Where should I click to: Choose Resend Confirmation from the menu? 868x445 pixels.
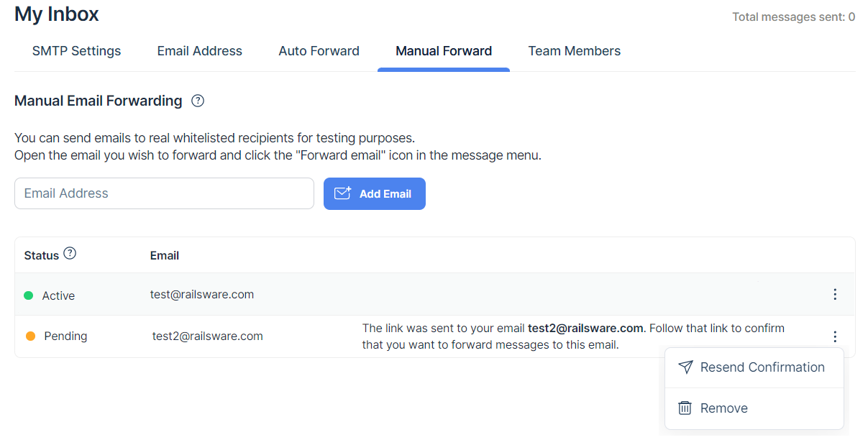click(762, 367)
